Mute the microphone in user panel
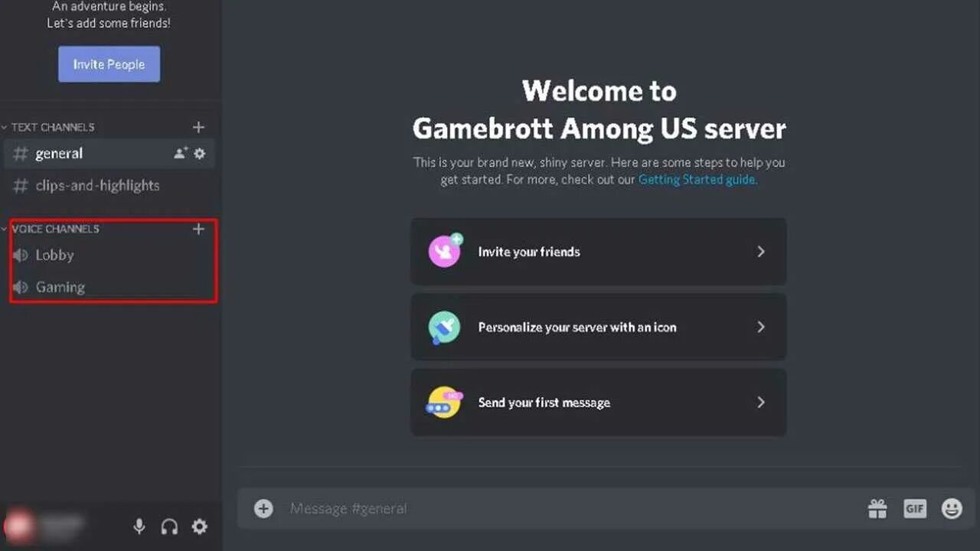 (139, 527)
